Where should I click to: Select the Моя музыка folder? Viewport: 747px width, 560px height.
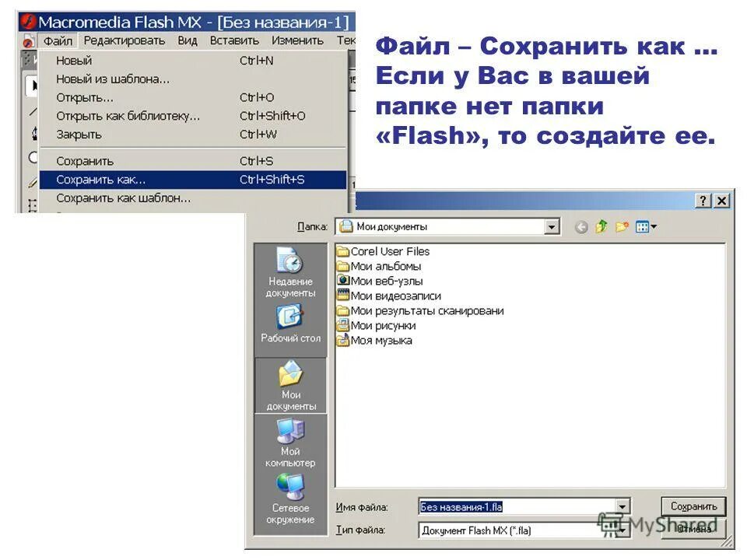[374, 341]
